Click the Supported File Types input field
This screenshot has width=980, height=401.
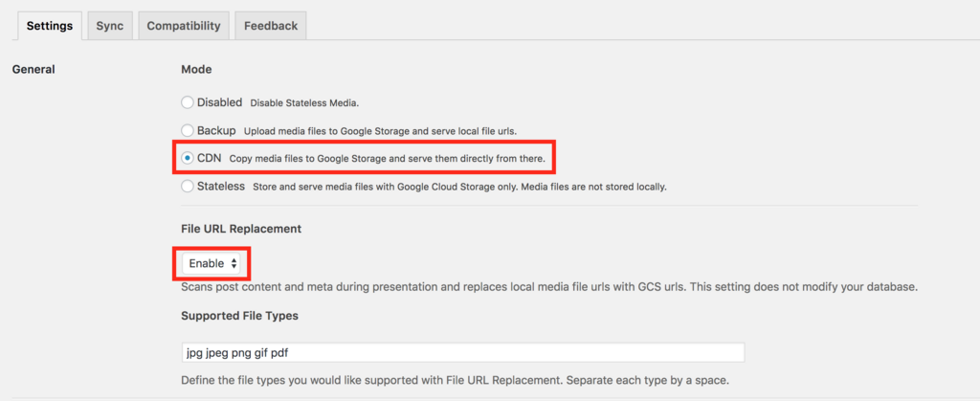[462, 352]
